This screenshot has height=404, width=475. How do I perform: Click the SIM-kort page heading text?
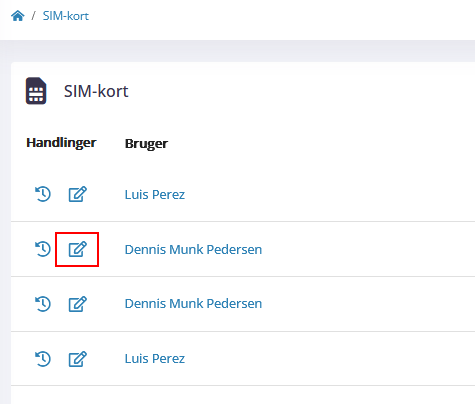point(96,91)
